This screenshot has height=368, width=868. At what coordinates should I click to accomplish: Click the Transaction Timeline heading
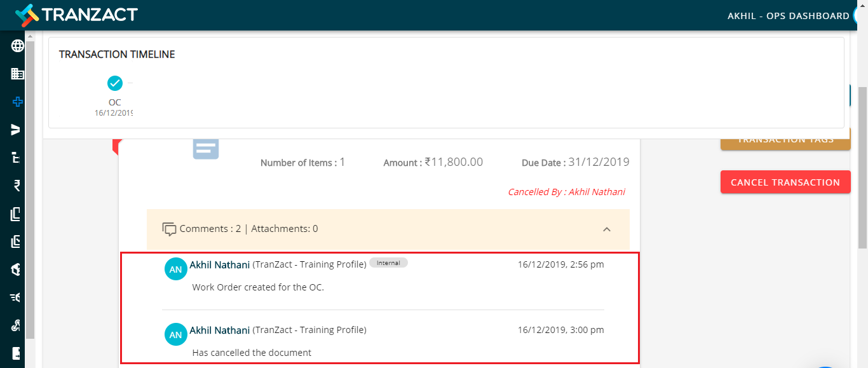pyautogui.click(x=117, y=55)
